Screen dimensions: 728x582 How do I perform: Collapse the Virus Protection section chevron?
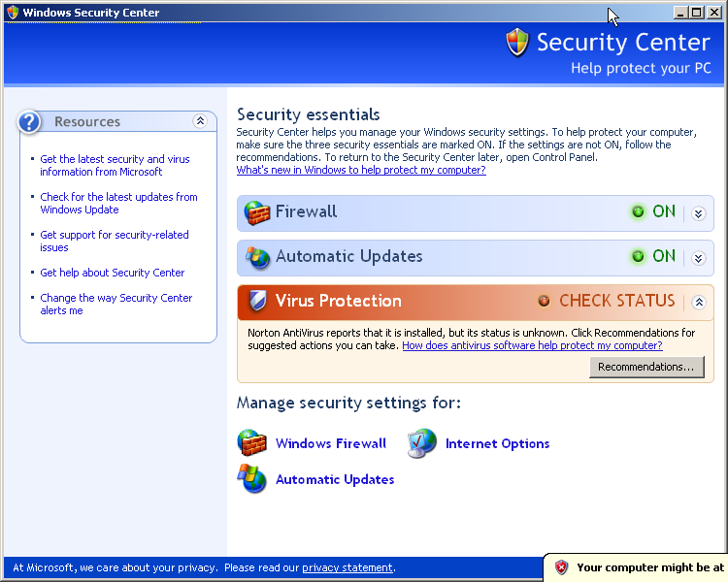point(698,302)
